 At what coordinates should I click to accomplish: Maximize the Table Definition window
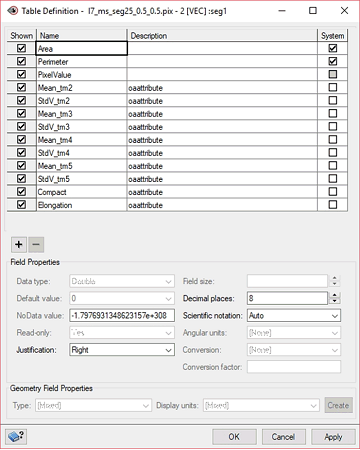pos(313,11)
